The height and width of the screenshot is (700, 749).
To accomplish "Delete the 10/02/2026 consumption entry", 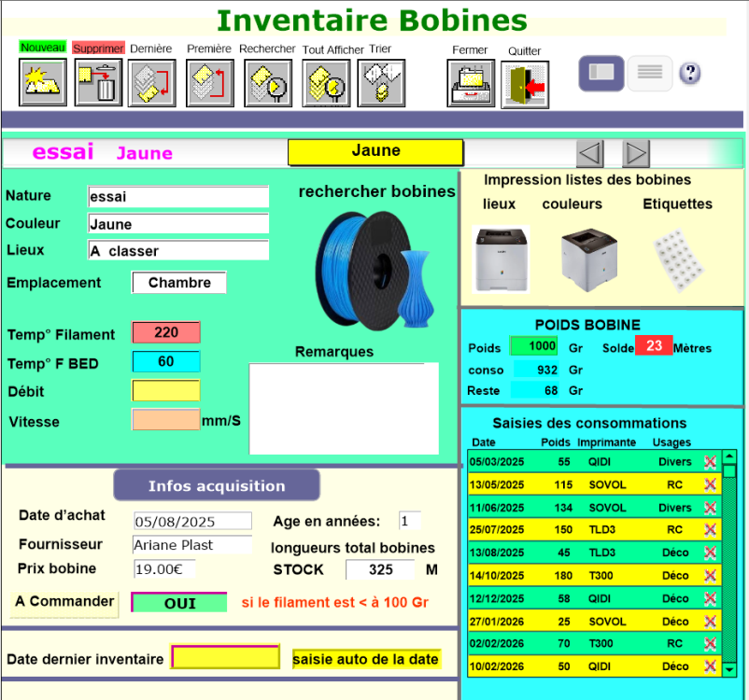I will (x=711, y=666).
